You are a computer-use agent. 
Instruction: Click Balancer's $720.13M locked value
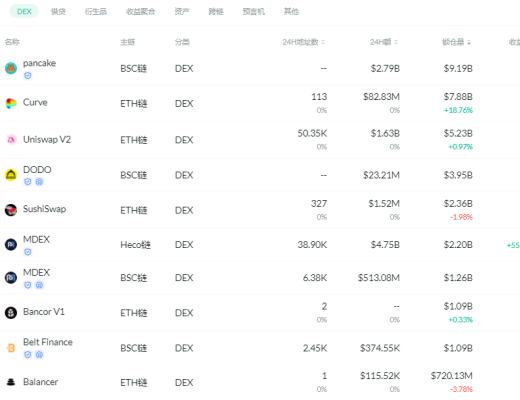pos(452,376)
